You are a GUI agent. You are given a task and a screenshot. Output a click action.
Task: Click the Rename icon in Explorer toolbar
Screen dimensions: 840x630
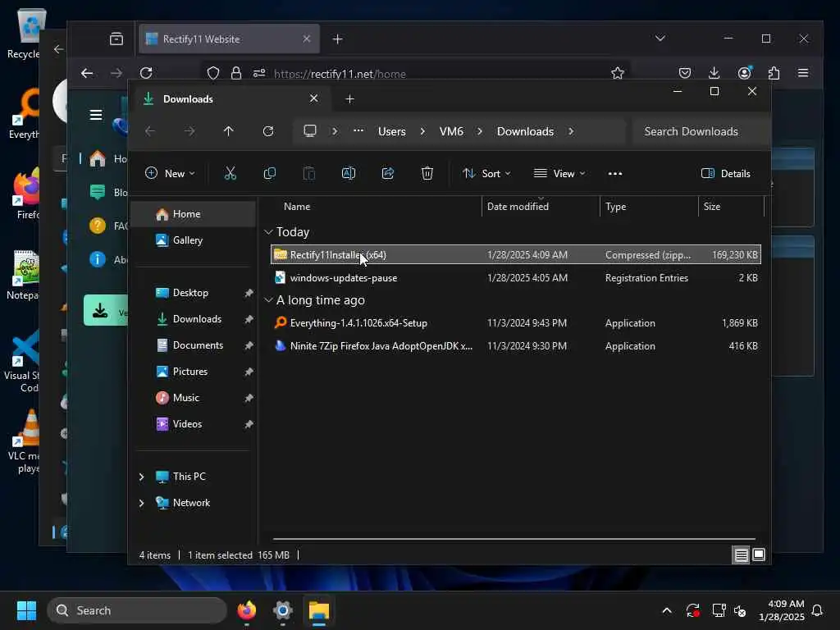tap(348, 173)
